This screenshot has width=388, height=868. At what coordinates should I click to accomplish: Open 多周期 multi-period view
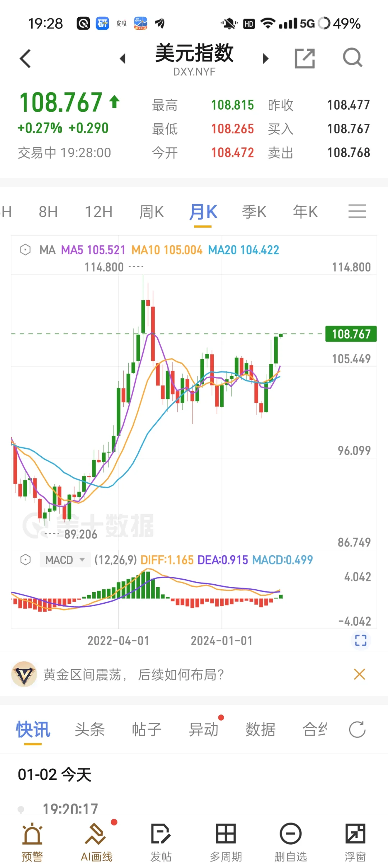pyautogui.click(x=226, y=842)
